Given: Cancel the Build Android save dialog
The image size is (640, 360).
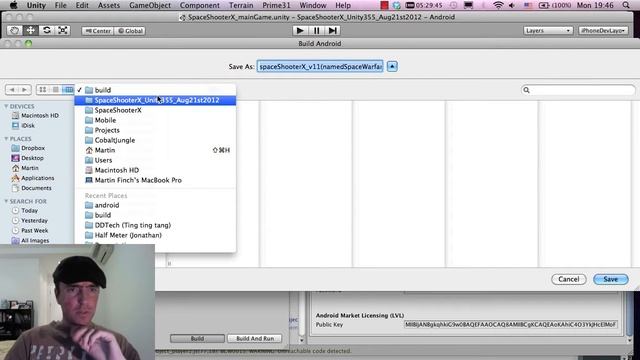Looking at the screenshot, I should pos(569,279).
